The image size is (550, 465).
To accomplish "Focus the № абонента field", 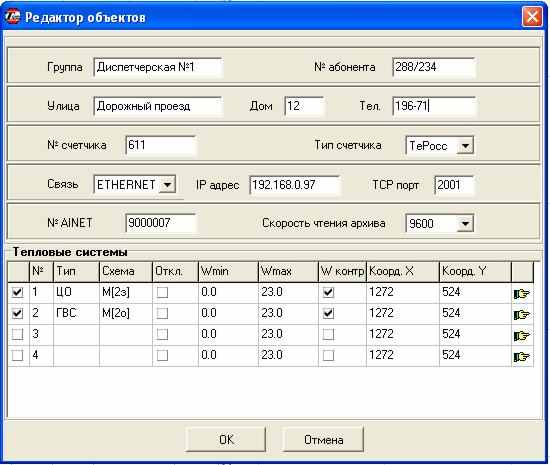I will point(434,67).
